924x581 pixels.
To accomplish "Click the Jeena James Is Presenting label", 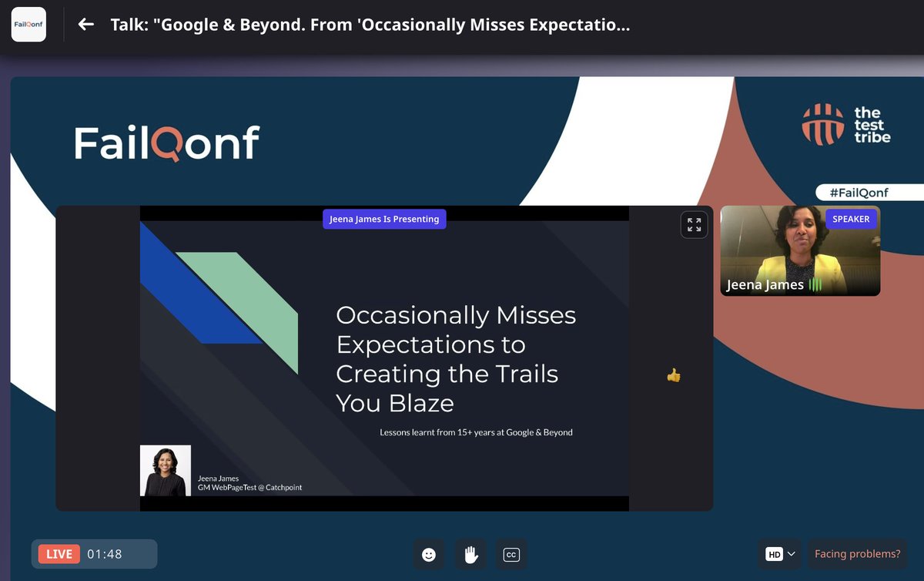I will pos(384,219).
